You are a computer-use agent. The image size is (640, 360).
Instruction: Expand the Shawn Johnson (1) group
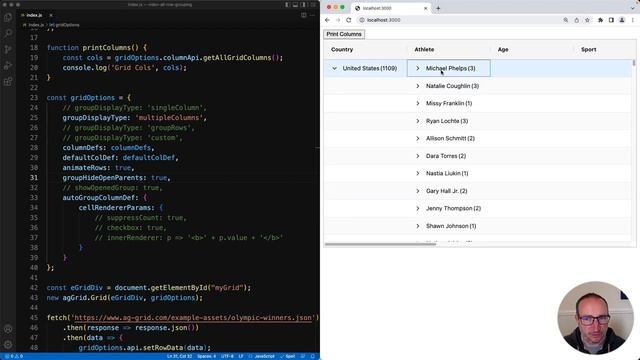(418, 226)
